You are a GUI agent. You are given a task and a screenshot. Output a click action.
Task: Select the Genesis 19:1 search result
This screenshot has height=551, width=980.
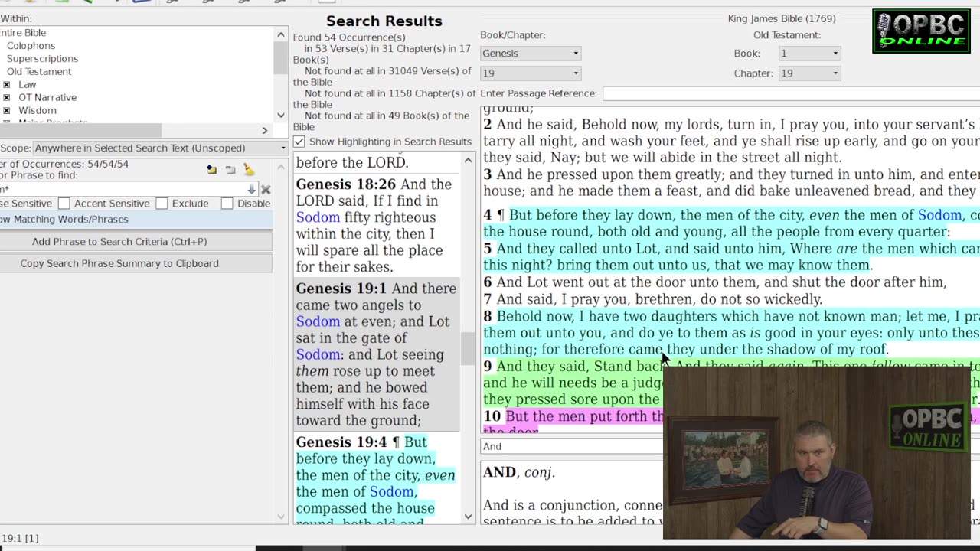(376, 354)
